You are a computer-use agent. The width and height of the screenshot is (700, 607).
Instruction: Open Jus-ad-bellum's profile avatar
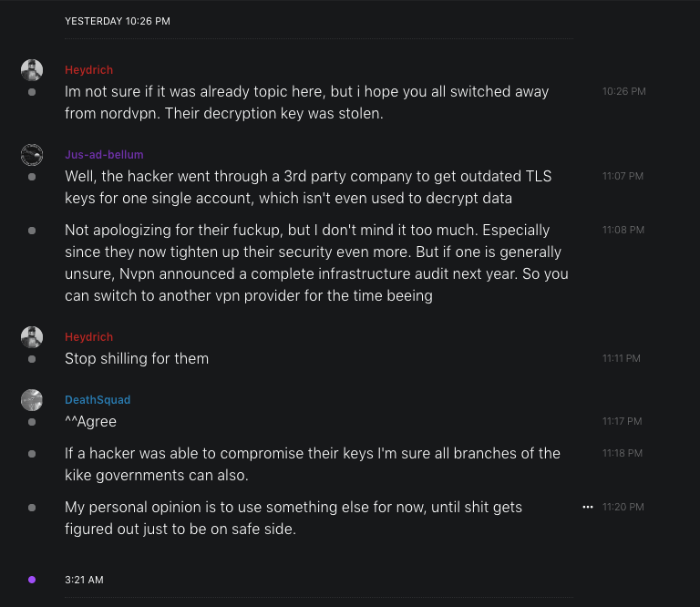click(x=32, y=155)
